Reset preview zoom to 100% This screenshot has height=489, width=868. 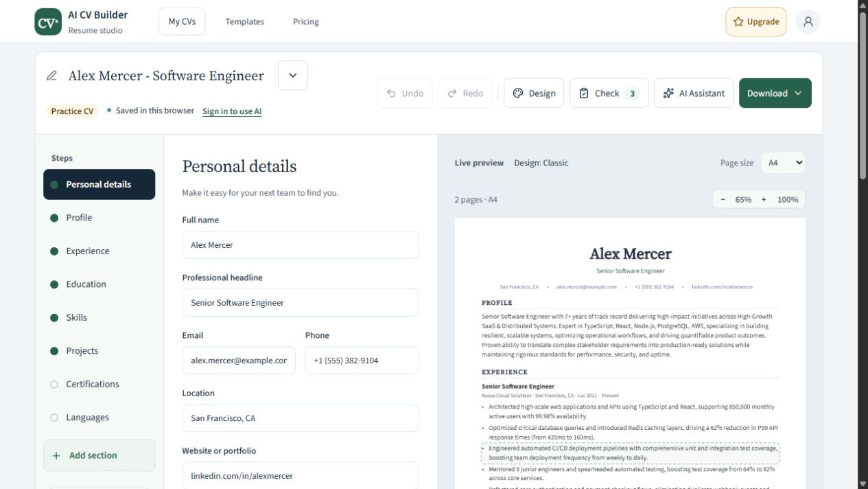coord(788,199)
